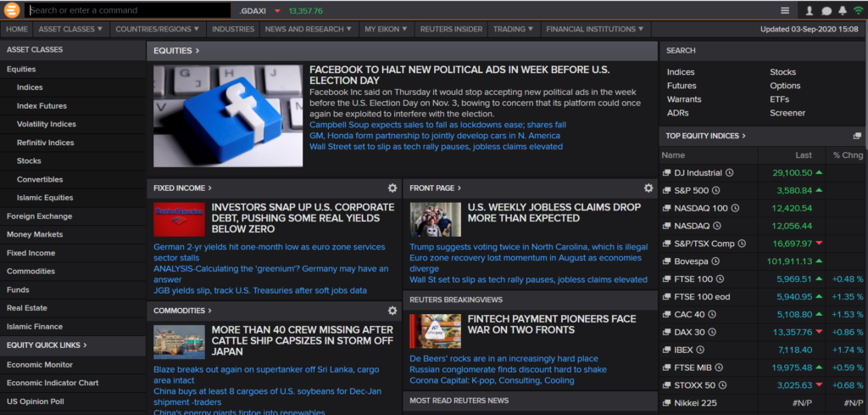This screenshot has width=868, height=415.
Task: Open Front Page panel settings gear
Action: tap(648, 188)
